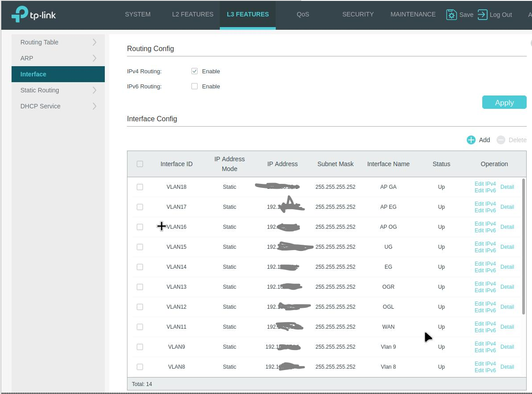This screenshot has height=394, width=532.
Task: Click the interface table vertical scrollbar
Action: pos(524,247)
